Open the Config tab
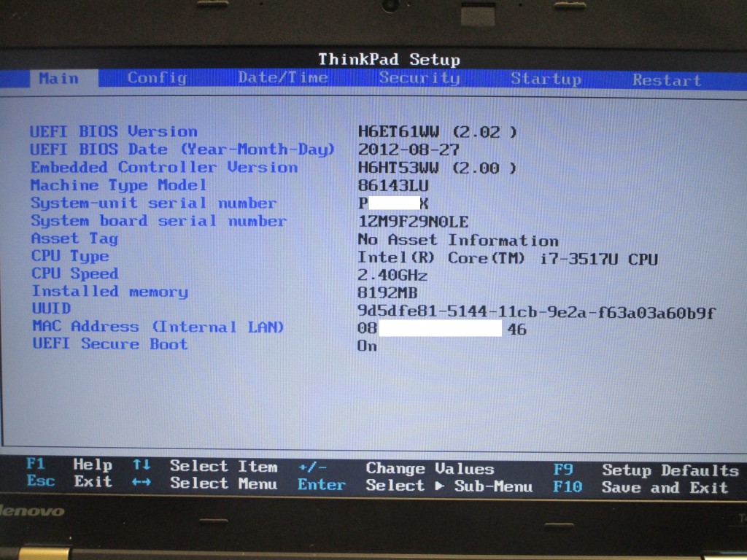 [x=157, y=77]
